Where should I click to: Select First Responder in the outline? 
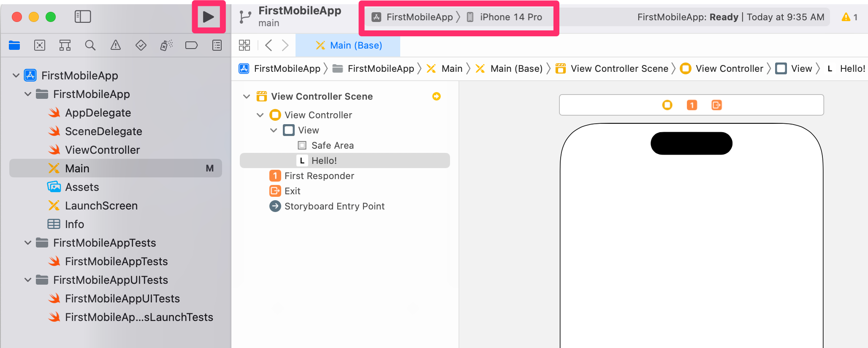[x=312, y=176]
